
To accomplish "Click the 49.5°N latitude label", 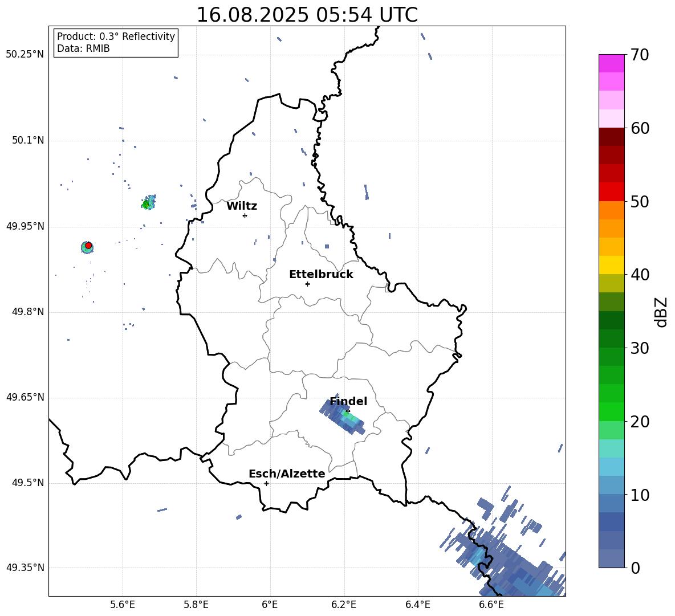I will [28, 483].
